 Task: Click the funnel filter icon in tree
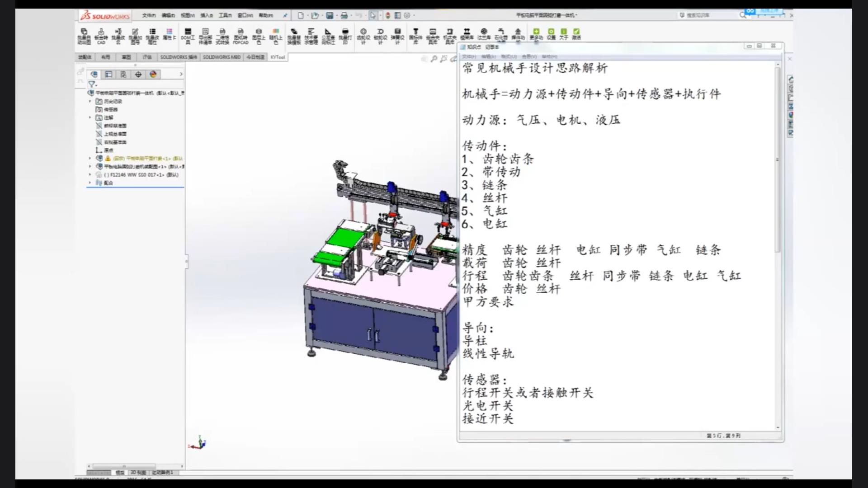click(92, 84)
